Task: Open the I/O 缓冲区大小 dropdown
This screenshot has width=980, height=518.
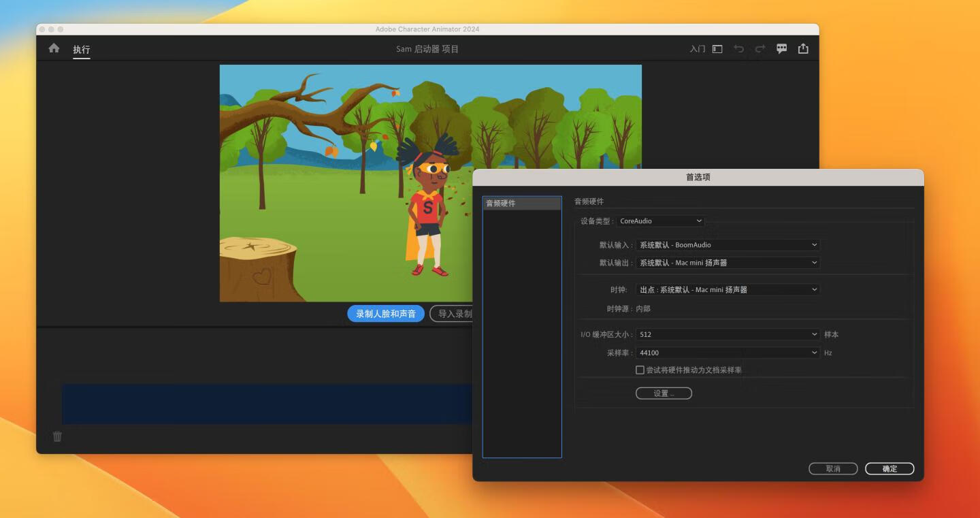Action: tap(728, 335)
